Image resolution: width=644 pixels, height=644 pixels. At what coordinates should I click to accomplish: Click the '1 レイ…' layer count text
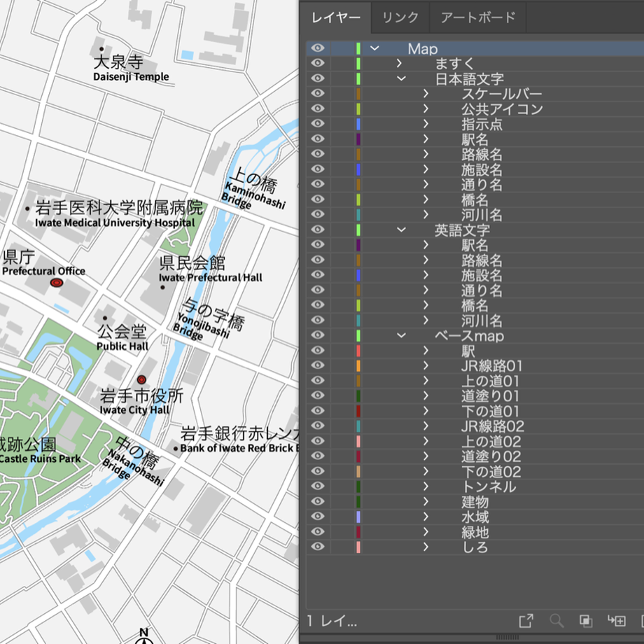coord(332,621)
